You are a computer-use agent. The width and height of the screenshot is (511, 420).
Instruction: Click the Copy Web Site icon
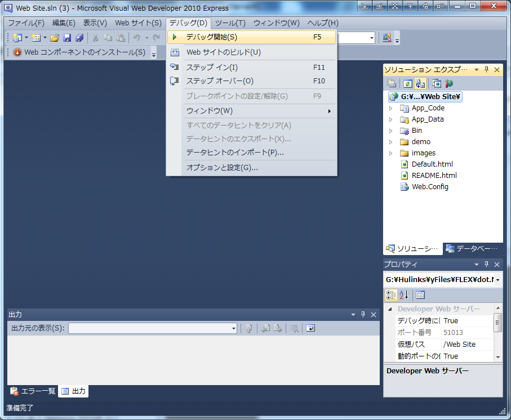point(437,84)
